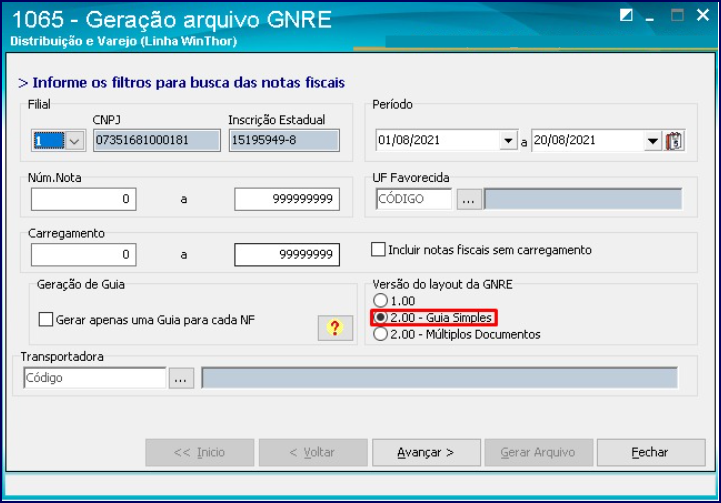Open Transportadora lookup ellipsis button
The image size is (721, 503).
point(181,378)
